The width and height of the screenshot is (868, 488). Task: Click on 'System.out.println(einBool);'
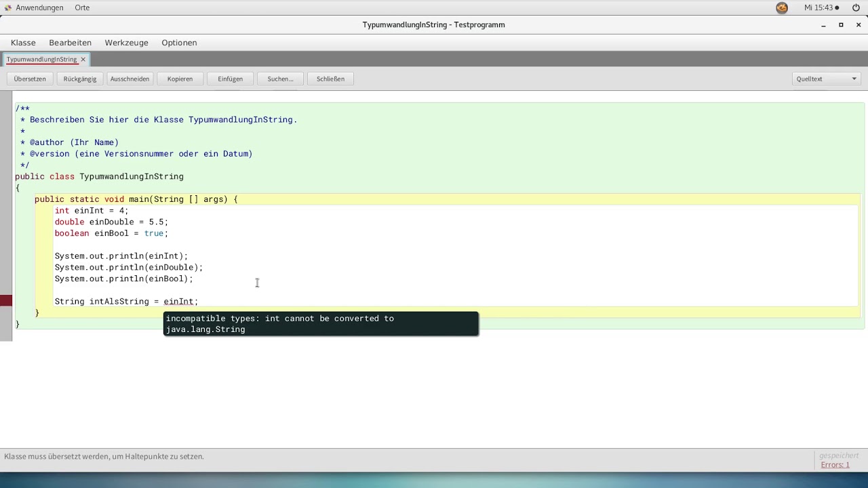click(x=124, y=279)
